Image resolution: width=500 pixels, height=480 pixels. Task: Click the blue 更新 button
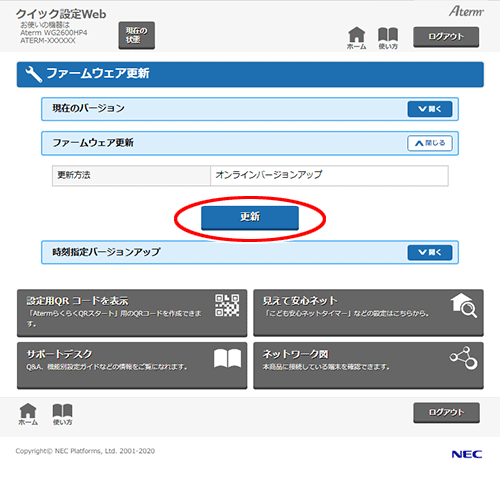pos(250,218)
